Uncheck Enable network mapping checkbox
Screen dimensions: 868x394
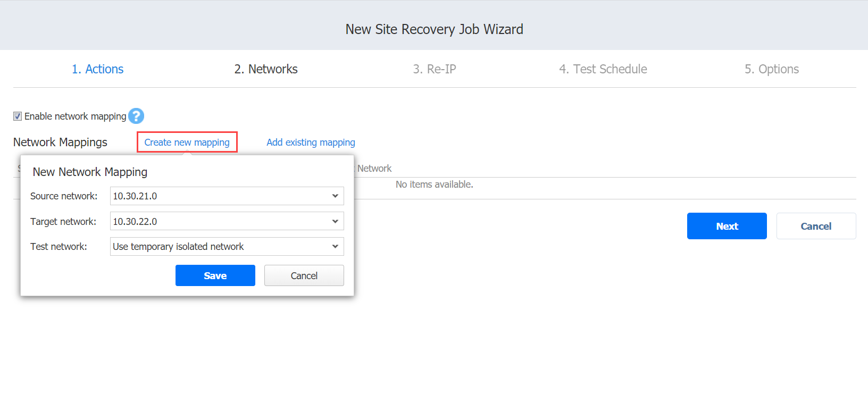click(x=18, y=116)
